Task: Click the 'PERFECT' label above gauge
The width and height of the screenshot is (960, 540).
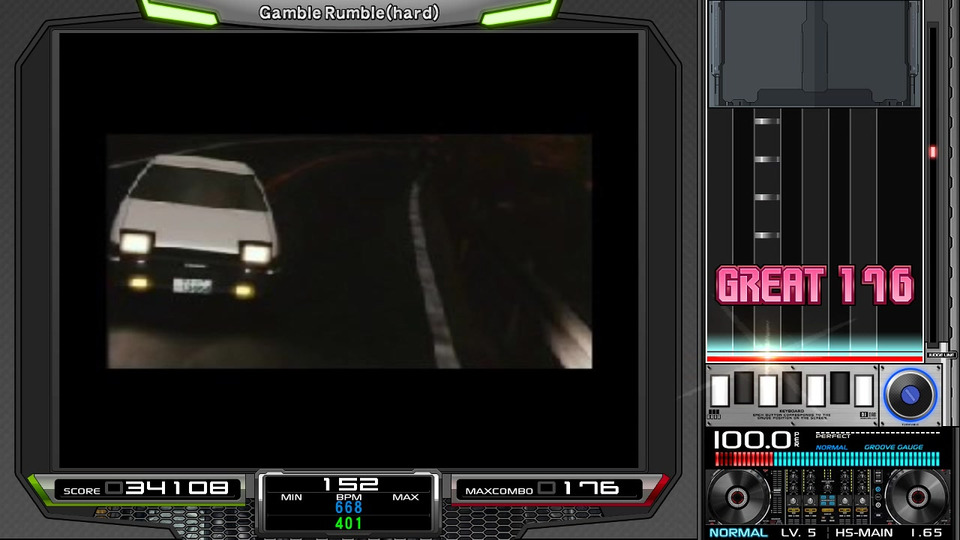Action: 833,436
